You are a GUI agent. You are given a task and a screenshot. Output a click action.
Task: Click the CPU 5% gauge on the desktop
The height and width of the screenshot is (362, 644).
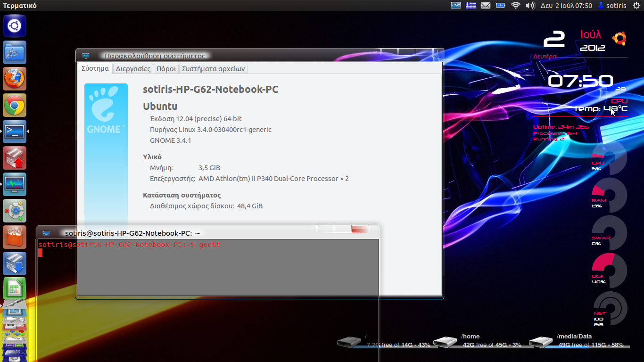tap(609, 158)
